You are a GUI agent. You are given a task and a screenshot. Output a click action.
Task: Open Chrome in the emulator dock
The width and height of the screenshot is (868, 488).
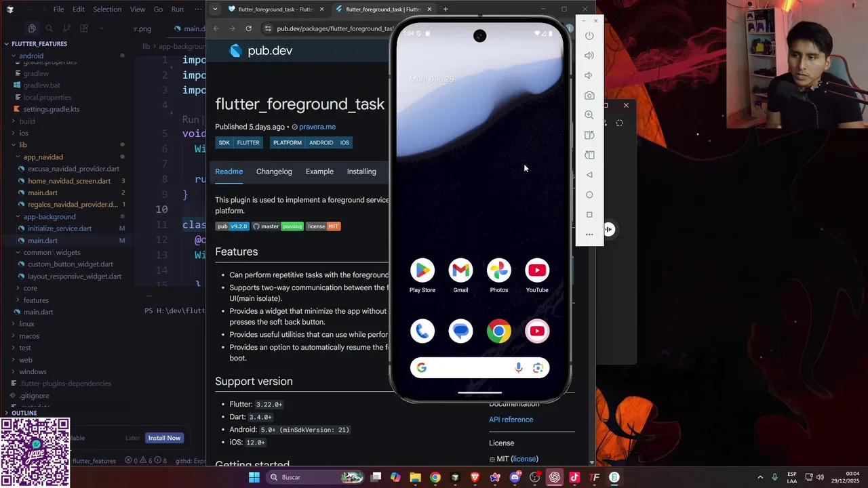499,331
